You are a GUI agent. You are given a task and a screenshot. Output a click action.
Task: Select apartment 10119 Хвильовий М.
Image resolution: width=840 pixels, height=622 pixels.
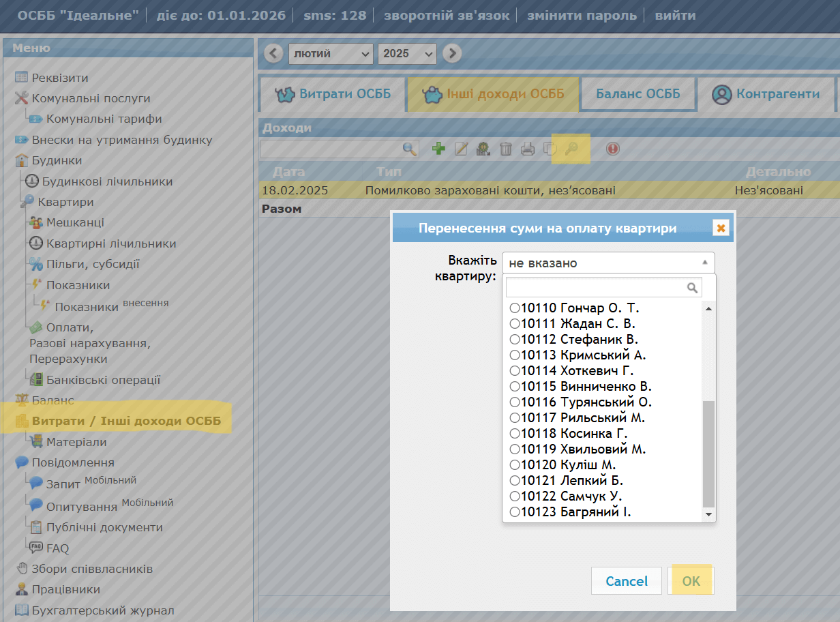578,449
